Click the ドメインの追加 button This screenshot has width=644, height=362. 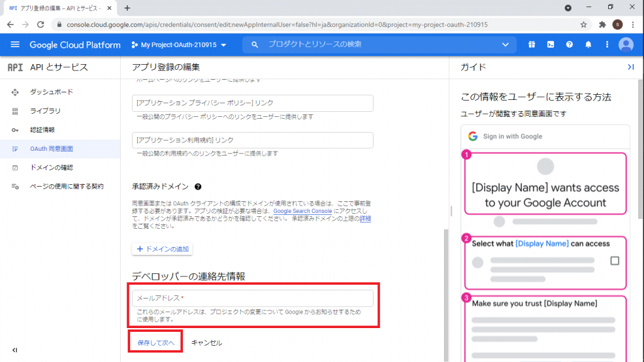(x=162, y=249)
